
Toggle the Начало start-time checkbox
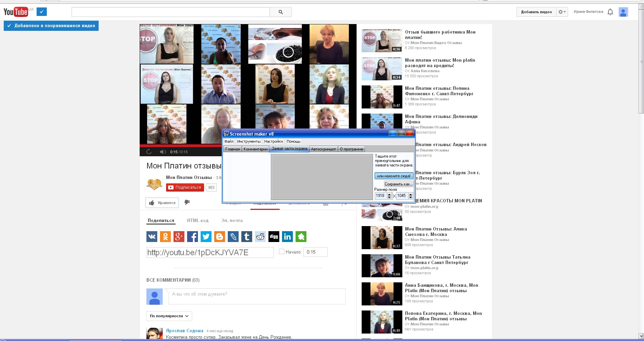[x=281, y=252]
